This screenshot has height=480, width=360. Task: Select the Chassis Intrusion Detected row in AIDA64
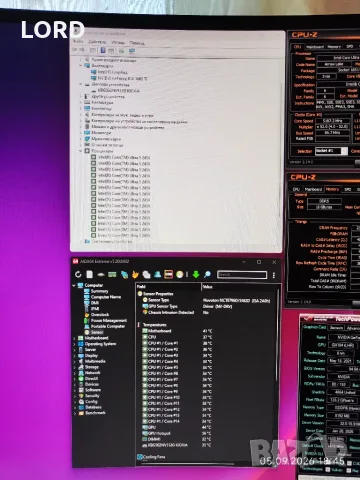pyautogui.click(x=207, y=312)
